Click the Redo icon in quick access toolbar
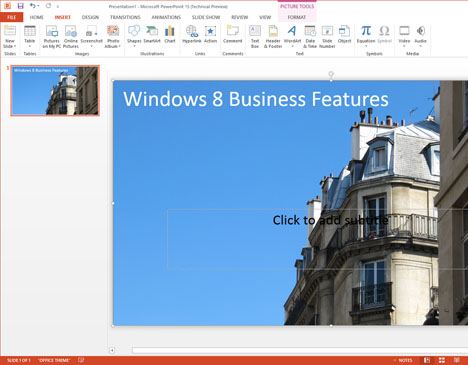 pos(49,6)
